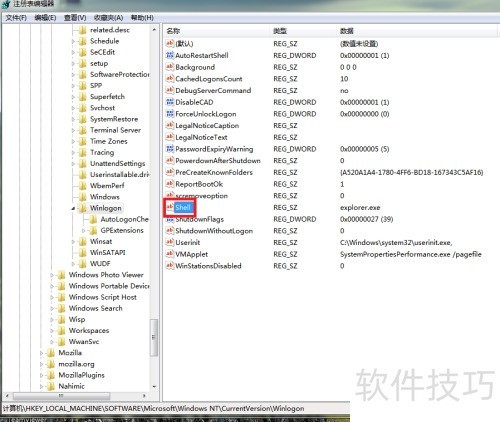Click the Background string value icon
This screenshot has height=422, width=500.
coord(170,67)
